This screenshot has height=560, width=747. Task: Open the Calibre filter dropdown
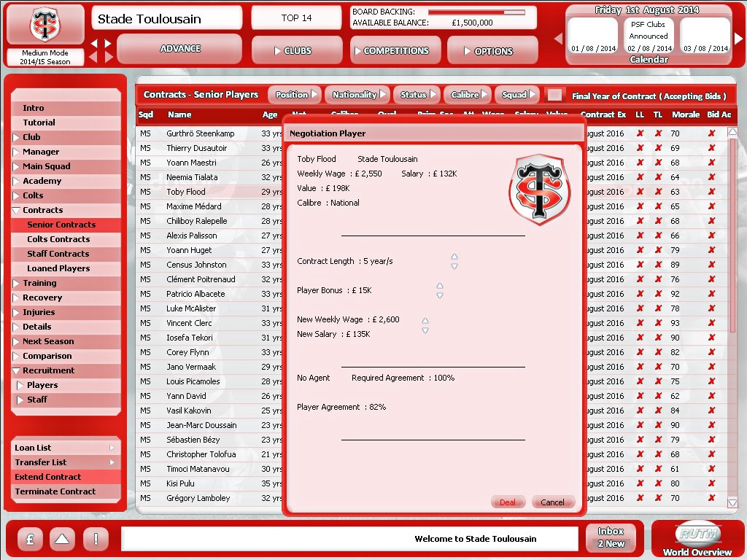[468, 95]
